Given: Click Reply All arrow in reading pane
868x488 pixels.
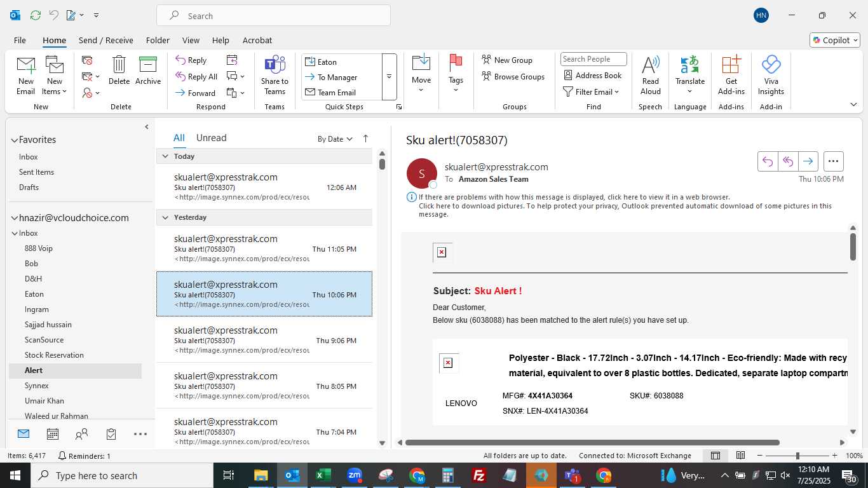Looking at the screenshot, I should coord(788,161).
